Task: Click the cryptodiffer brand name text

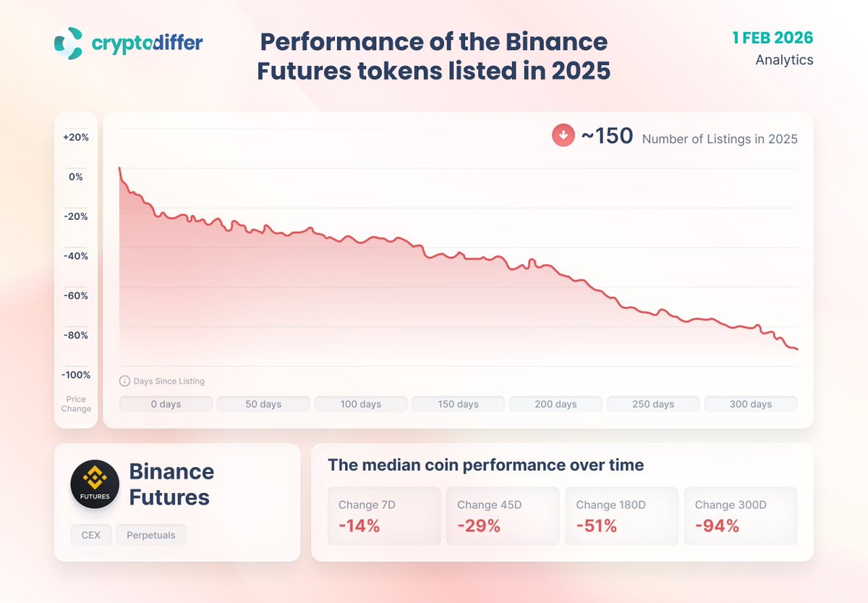Action: (x=147, y=43)
